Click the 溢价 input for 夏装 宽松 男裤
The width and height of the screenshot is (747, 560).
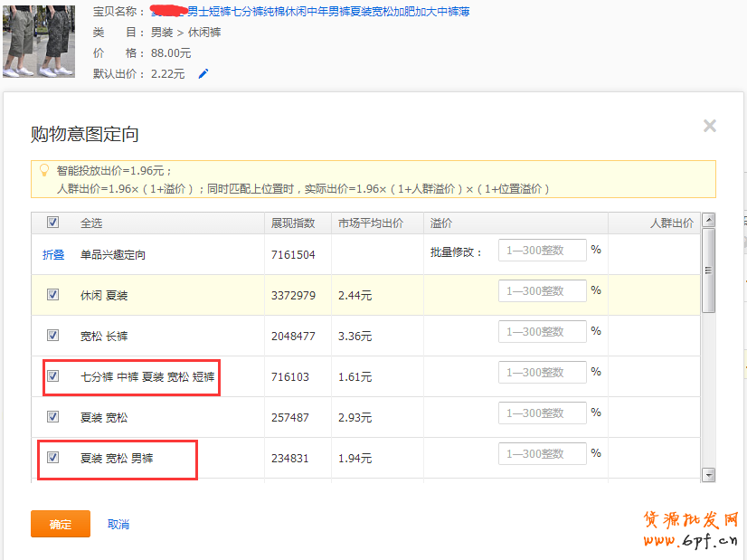542,454
